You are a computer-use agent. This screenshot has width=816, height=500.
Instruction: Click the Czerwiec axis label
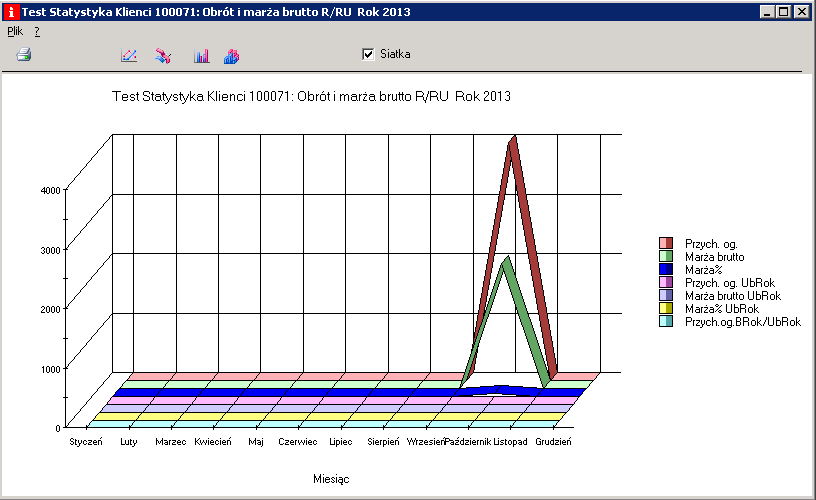click(298, 442)
